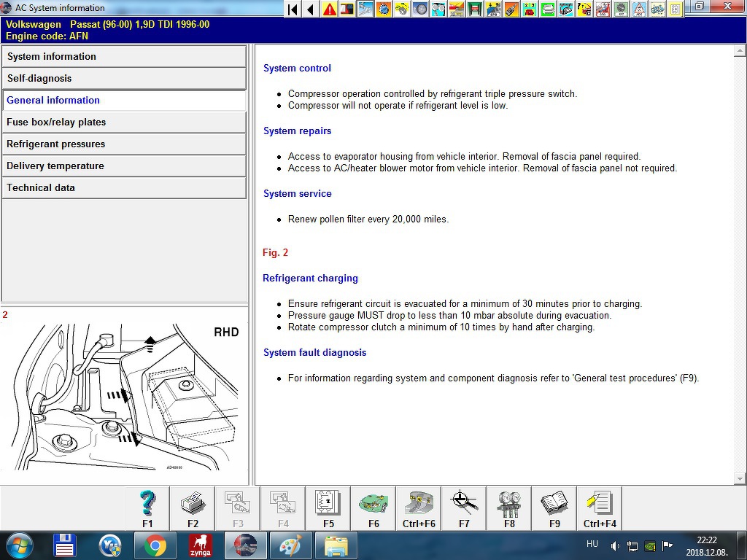The width and height of the screenshot is (747, 560).
Task: Click 'Compressor will not operate' bullet text
Action: (398, 106)
